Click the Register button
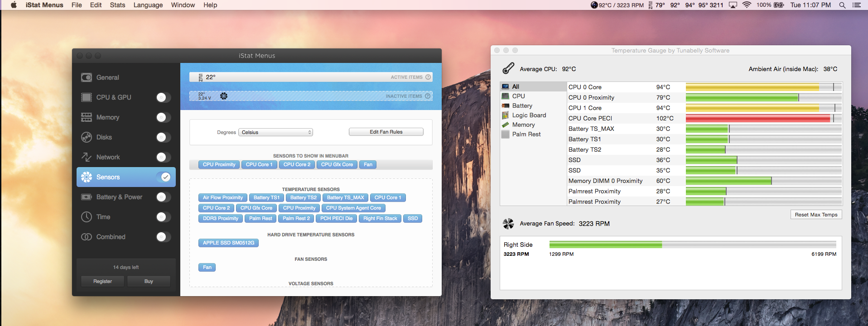868x326 pixels. [103, 281]
